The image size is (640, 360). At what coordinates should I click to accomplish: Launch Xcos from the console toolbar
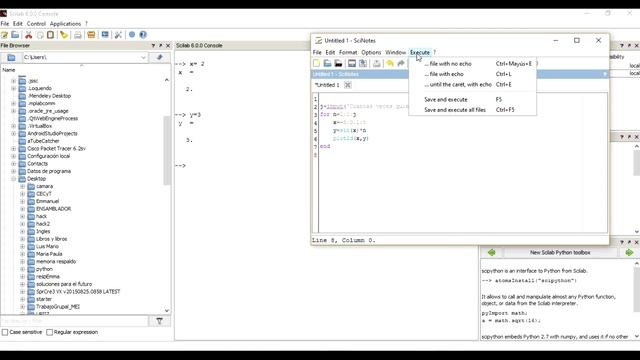(105, 35)
